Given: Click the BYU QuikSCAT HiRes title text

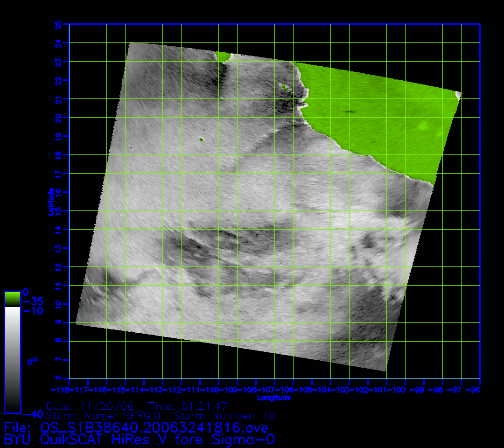Looking at the screenshot, I should tap(139, 440).
